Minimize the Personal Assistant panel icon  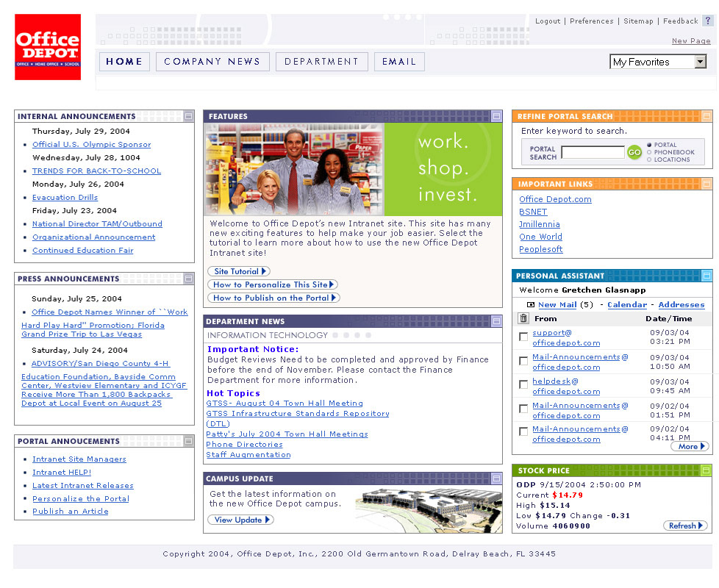point(707,276)
